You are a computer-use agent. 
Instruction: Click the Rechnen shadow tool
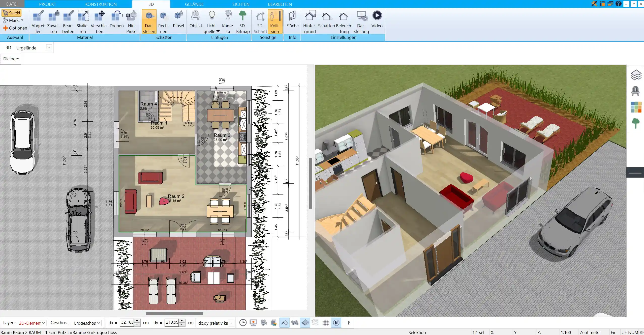(x=164, y=22)
